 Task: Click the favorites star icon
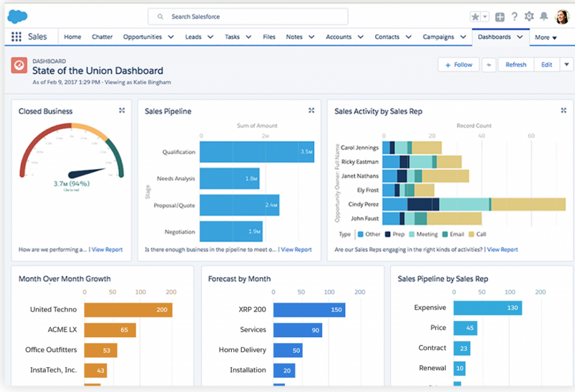[475, 17]
